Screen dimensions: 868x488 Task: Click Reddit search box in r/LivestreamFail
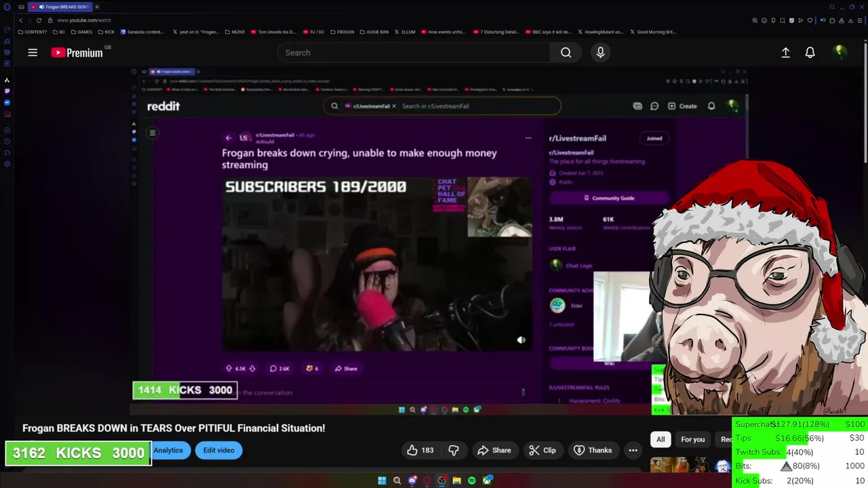pyautogui.click(x=442, y=106)
